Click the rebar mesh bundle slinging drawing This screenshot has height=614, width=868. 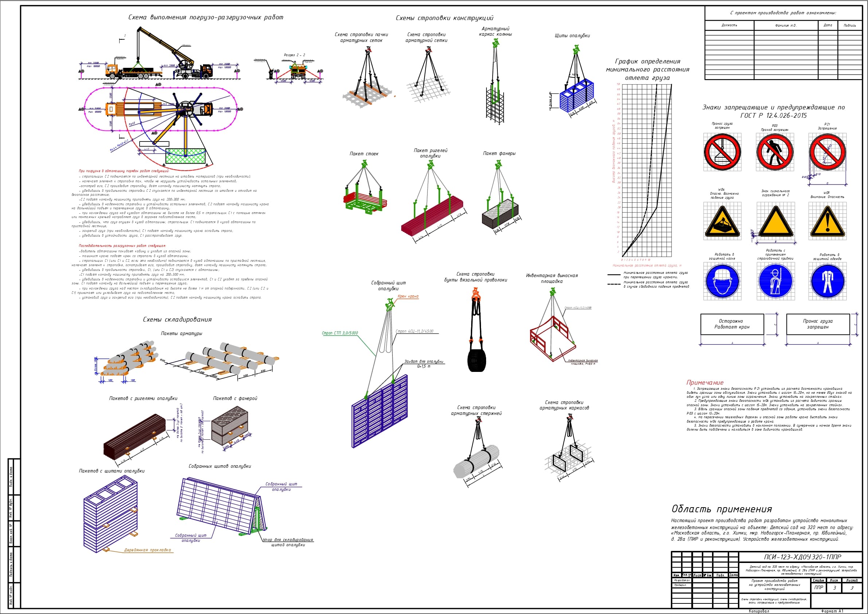[x=367, y=78]
